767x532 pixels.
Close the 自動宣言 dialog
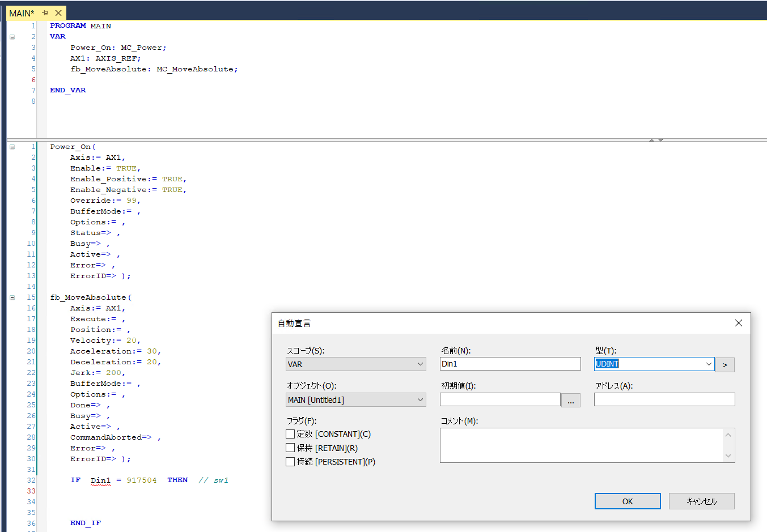(738, 323)
